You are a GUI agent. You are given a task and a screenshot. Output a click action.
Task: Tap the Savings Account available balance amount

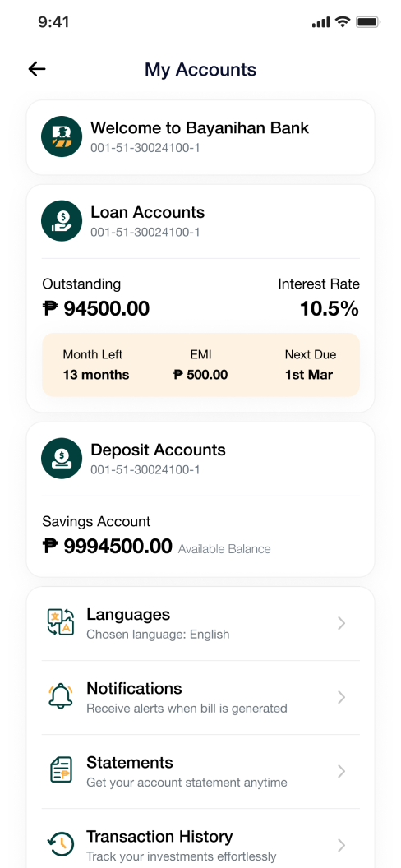point(108,547)
